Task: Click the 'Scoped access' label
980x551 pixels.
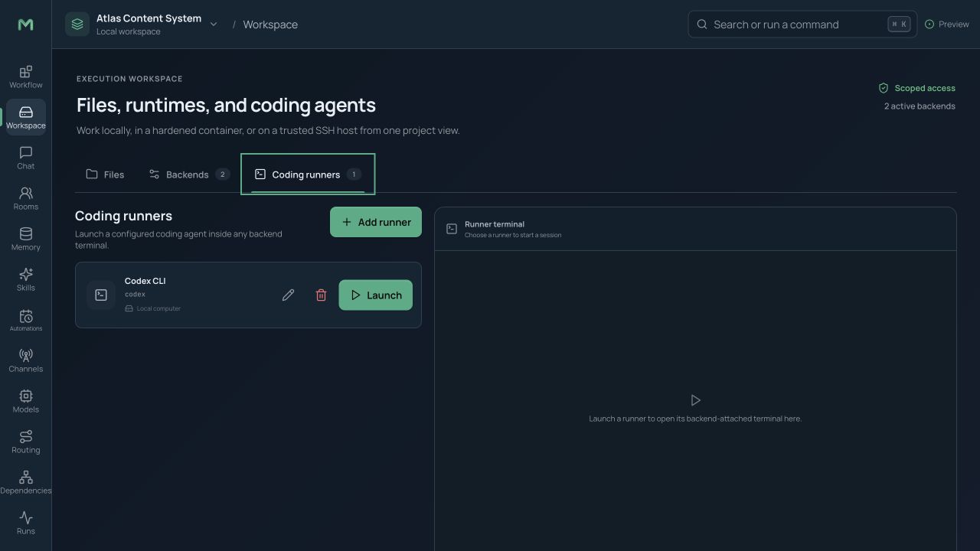Action: coord(925,88)
